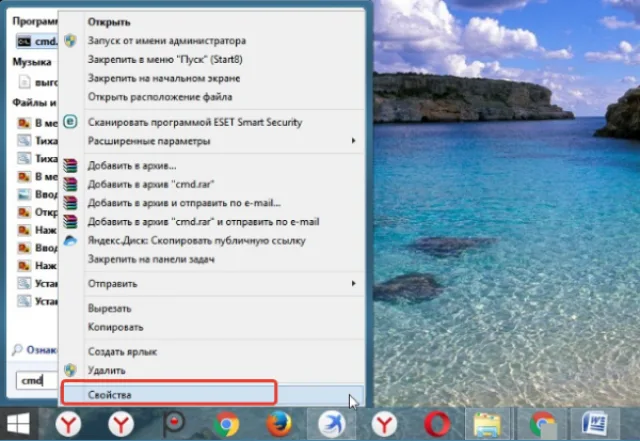
Task: Click the WinRAR icon beside Добавить в архив...
Action: (x=70, y=165)
